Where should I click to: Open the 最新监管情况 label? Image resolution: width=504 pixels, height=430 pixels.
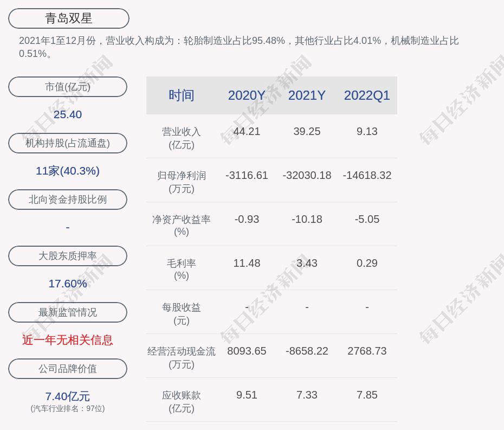click(x=68, y=312)
